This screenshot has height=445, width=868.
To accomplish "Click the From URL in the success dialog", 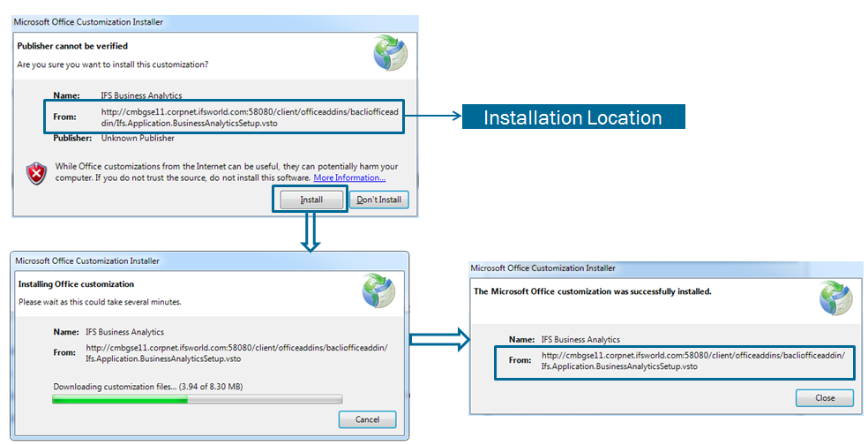I will click(693, 361).
